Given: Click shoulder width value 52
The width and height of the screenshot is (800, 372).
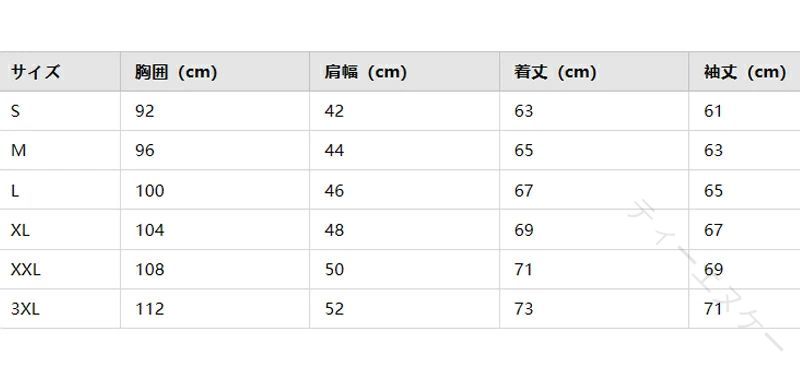Looking at the screenshot, I should point(334,309).
